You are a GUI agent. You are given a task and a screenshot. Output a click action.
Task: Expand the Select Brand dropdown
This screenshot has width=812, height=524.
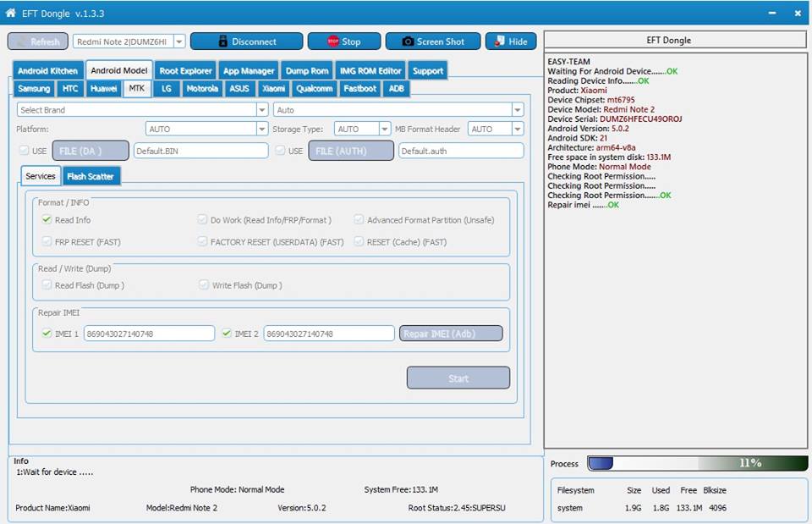262,110
